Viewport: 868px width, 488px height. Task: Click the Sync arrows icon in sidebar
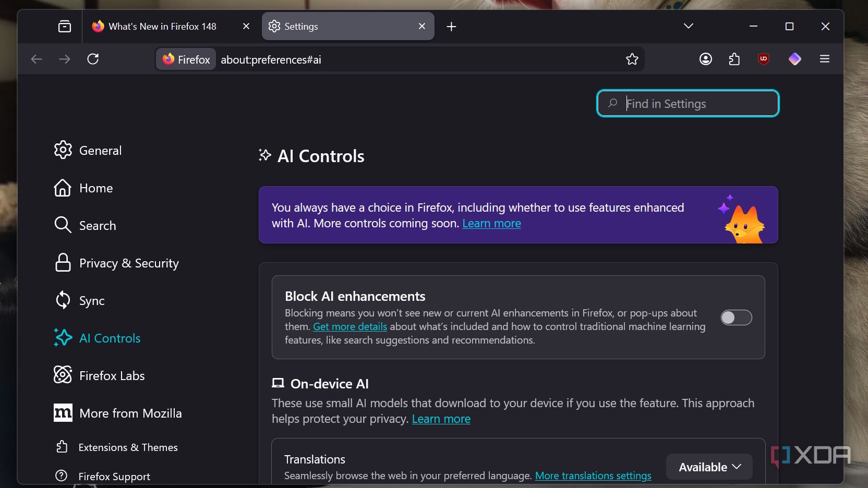tap(63, 300)
